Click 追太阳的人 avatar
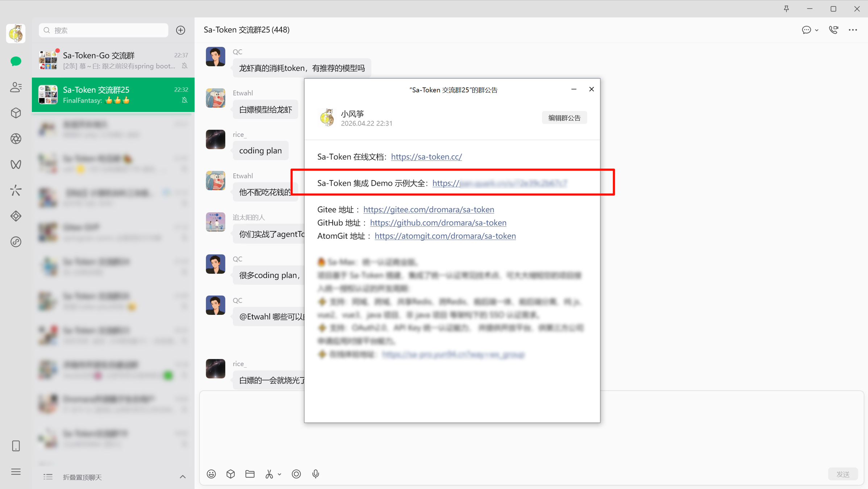 coord(216,222)
